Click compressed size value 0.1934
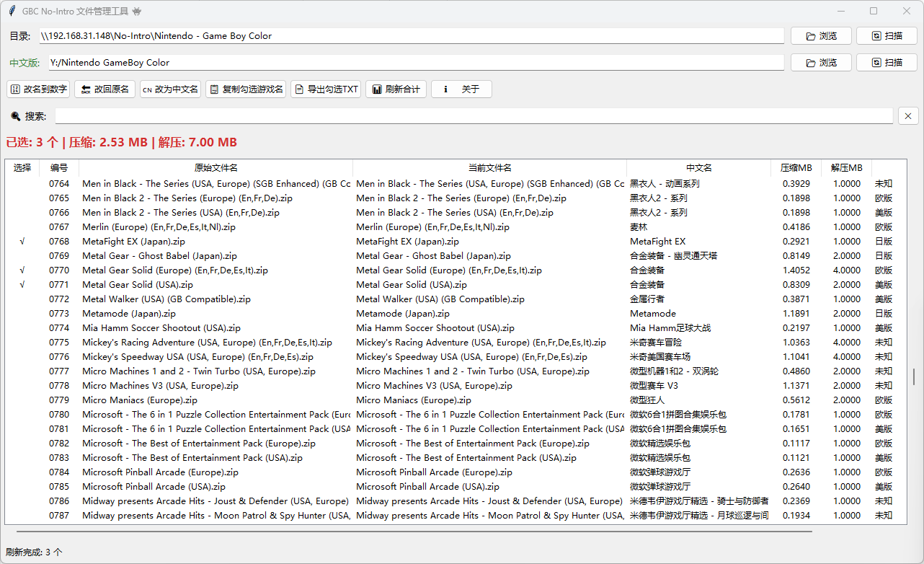Screen dimensions: 924x564 (x=796, y=516)
